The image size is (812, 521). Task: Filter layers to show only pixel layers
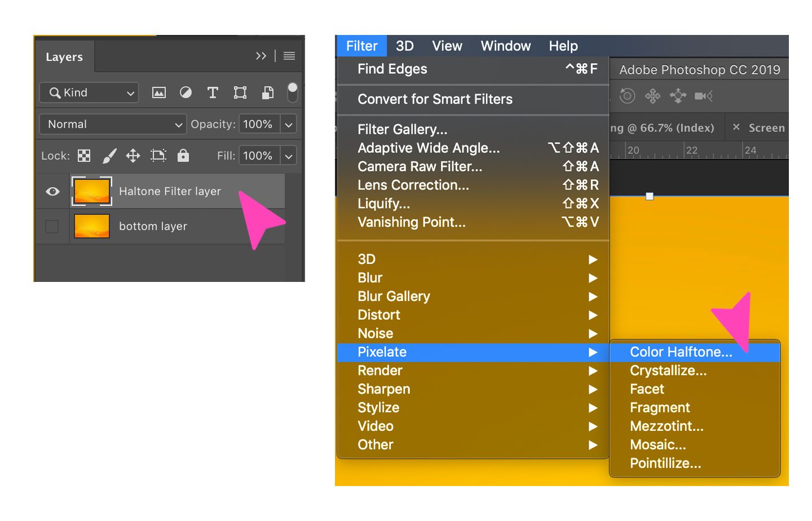[158, 92]
